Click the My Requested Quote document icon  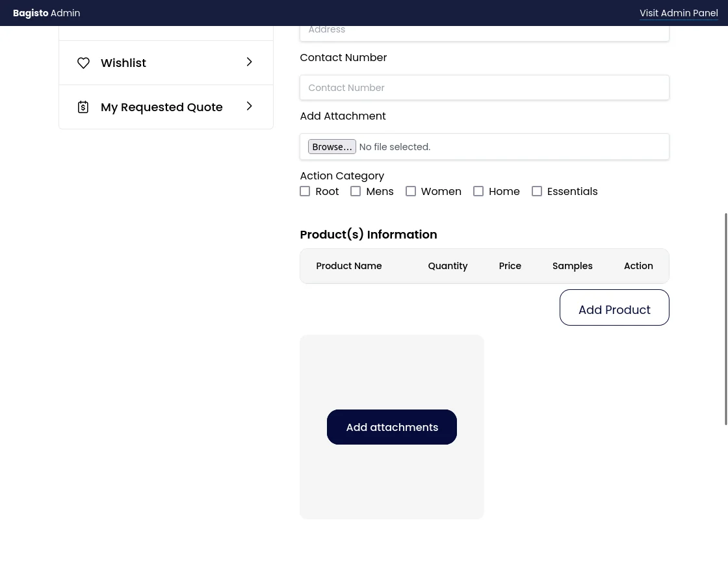[83, 107]
